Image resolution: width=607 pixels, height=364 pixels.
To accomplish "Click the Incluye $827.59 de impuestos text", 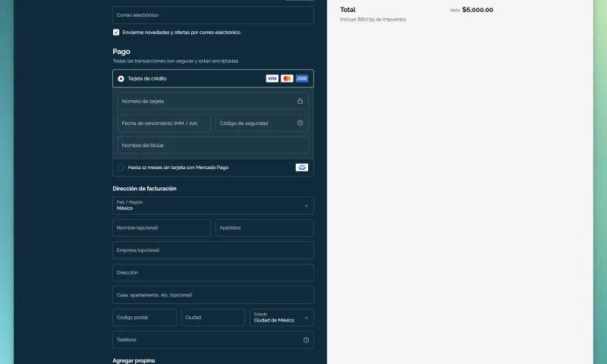I will [x=373, y=20].
